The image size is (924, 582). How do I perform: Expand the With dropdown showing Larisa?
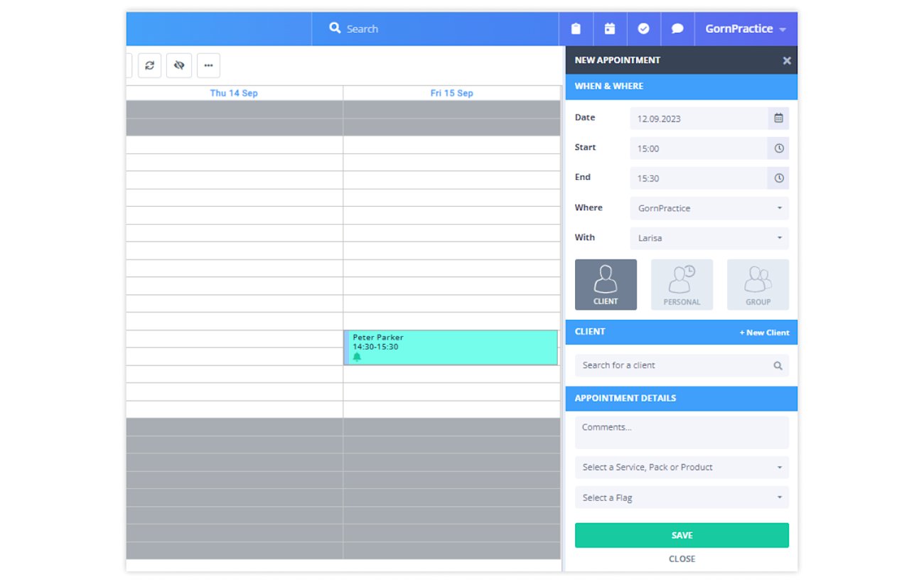click(709, 237)
